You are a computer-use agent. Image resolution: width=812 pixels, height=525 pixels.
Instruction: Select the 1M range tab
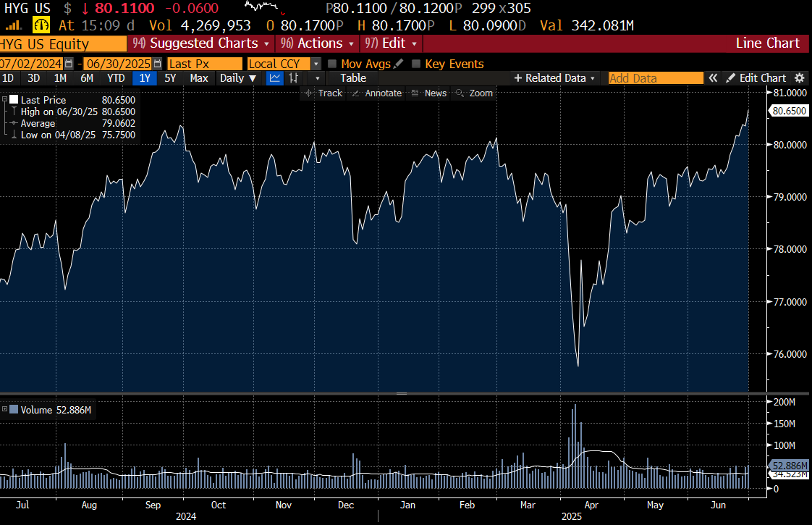[x=60, y=78]
